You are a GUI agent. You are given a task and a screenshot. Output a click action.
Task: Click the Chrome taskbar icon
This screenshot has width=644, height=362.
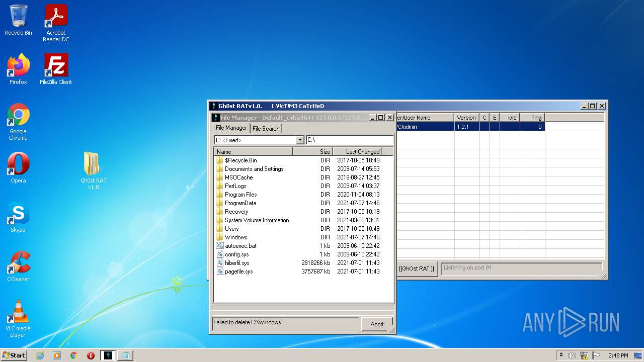73,355
